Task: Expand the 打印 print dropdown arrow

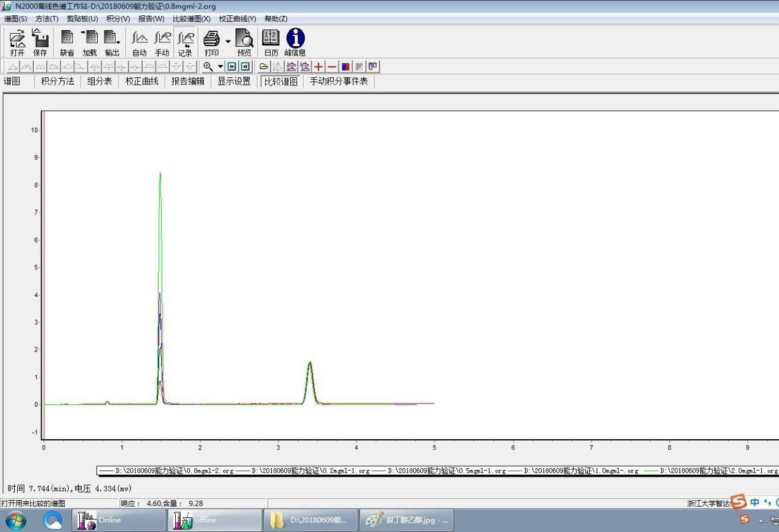Action: pos(227,42)
